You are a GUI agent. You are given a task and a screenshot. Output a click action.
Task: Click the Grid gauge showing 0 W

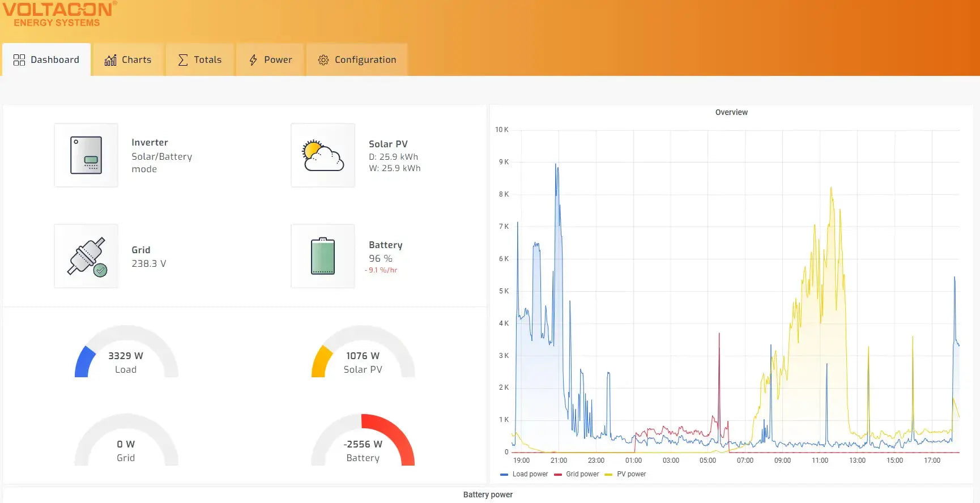tap(126, 441)
